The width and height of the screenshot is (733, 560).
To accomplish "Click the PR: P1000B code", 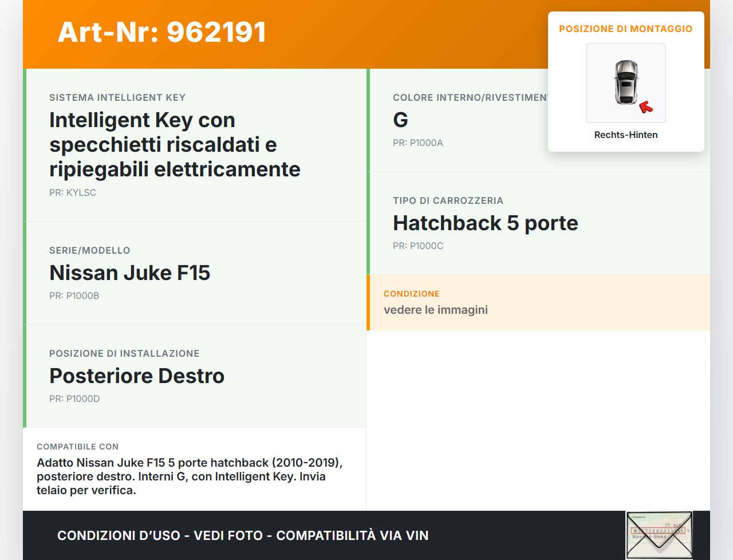I will point(74,295).
